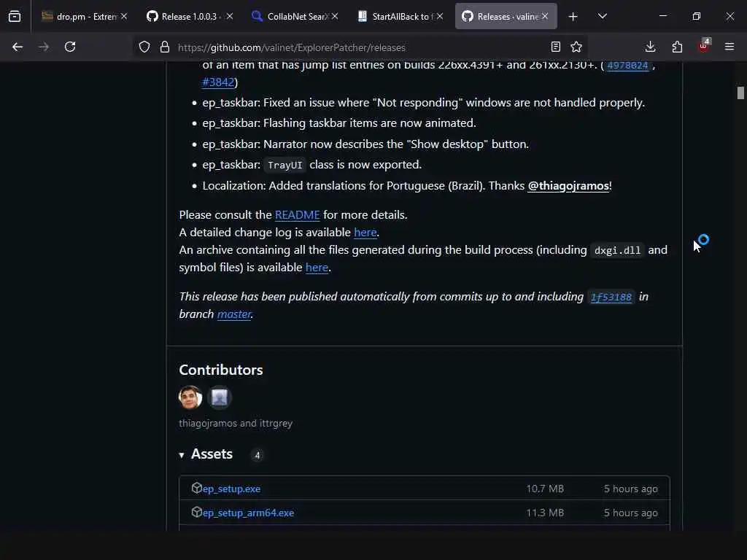Viewport: 747px width, 560px height.
Task: Click the page vertical scrollbar thumb
Action: coord(740,93)
